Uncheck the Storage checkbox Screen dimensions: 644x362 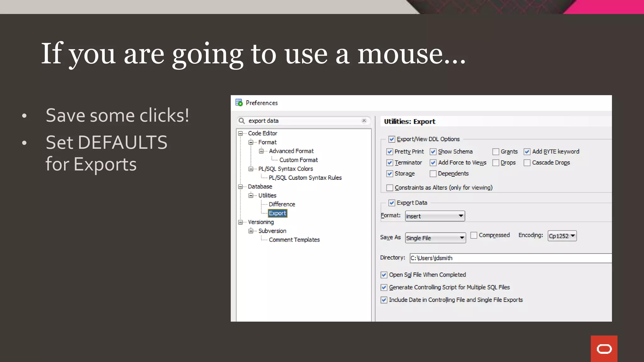[x=390, y=173]
